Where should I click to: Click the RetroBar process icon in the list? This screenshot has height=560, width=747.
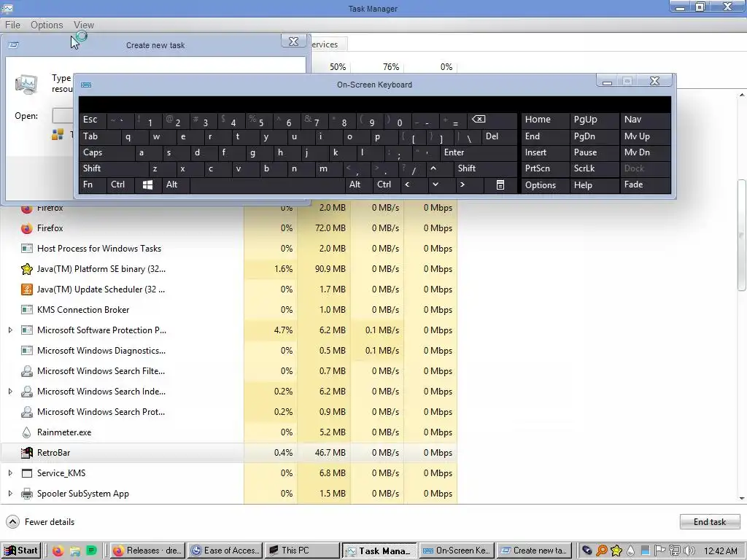click(27, 453)
